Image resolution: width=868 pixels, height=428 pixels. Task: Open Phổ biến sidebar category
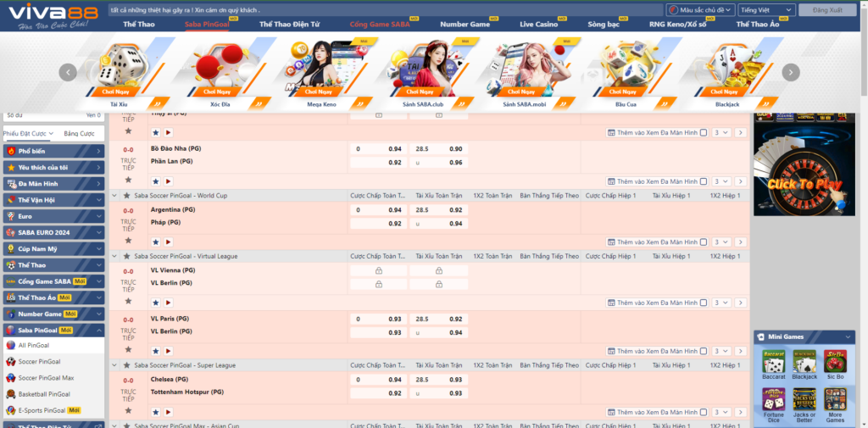53,151
